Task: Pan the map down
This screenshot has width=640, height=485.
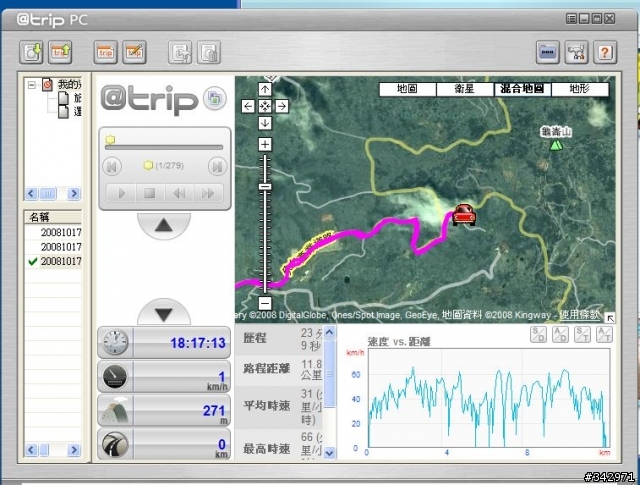Action: tap(265, 123)
